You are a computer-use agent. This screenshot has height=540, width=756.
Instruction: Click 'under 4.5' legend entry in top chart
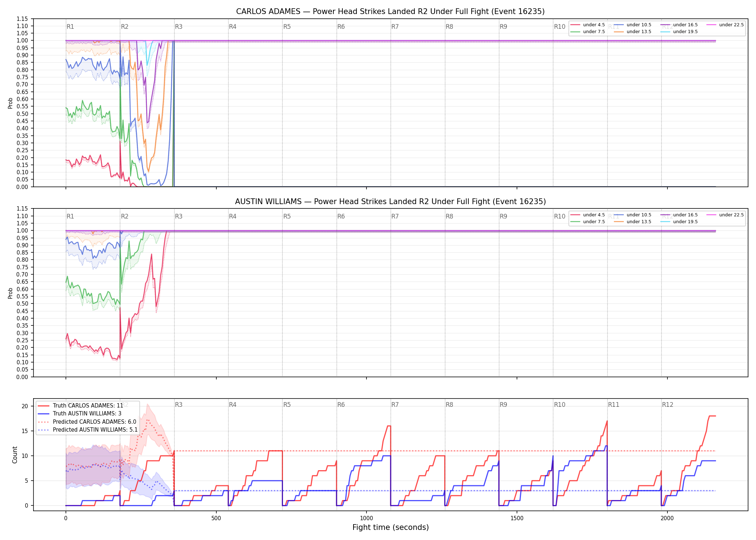pyautogui.click(x=588, y=25)
